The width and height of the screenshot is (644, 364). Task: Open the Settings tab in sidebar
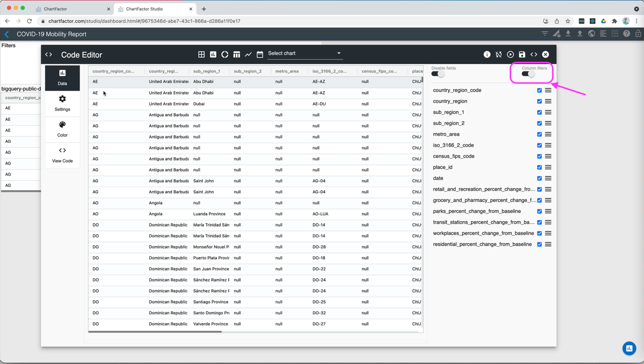pyautogui.click(x=62, y=103)
